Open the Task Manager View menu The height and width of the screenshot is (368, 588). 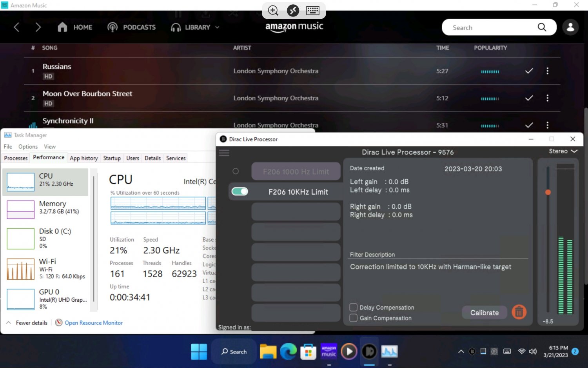click(x=50, y=146)
